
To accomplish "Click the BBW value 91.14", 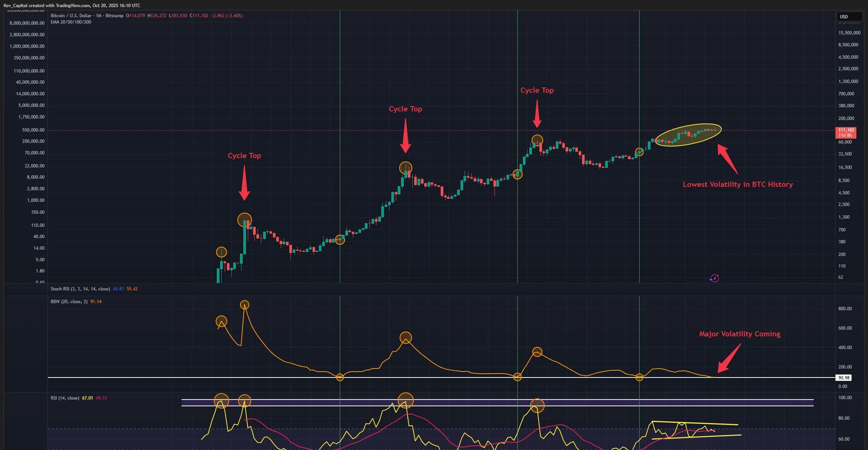I will point(96,302).
